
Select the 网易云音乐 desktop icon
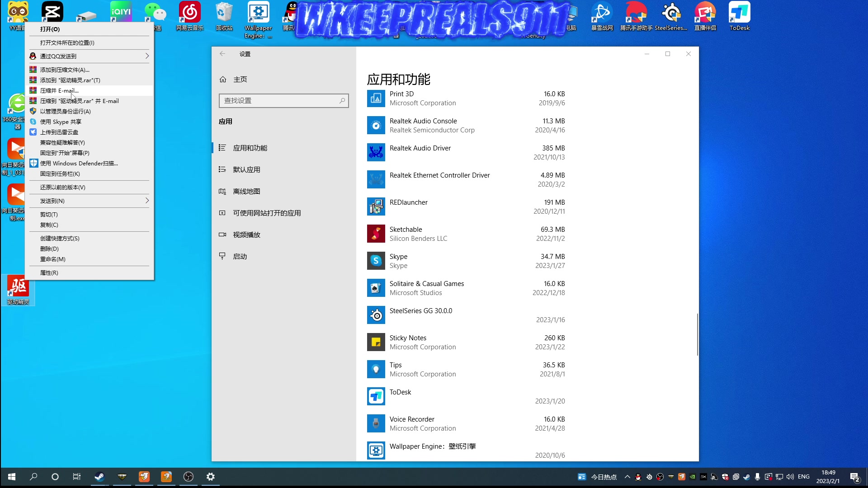point(190,16)
